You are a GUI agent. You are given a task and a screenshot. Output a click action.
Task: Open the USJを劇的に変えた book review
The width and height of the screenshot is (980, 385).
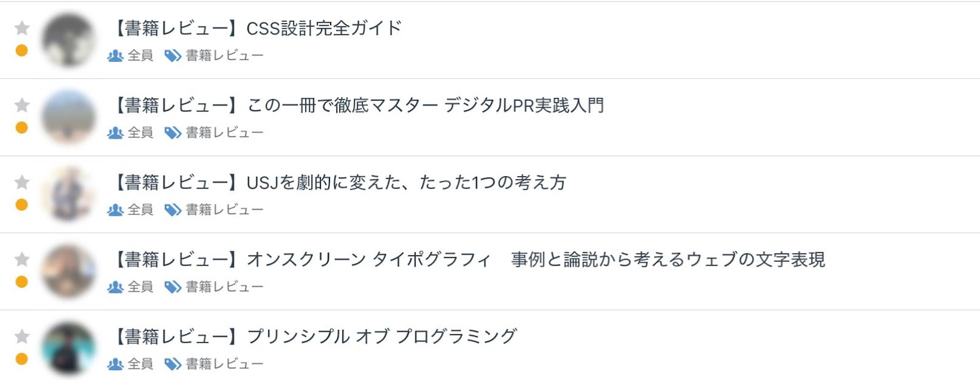338,182
